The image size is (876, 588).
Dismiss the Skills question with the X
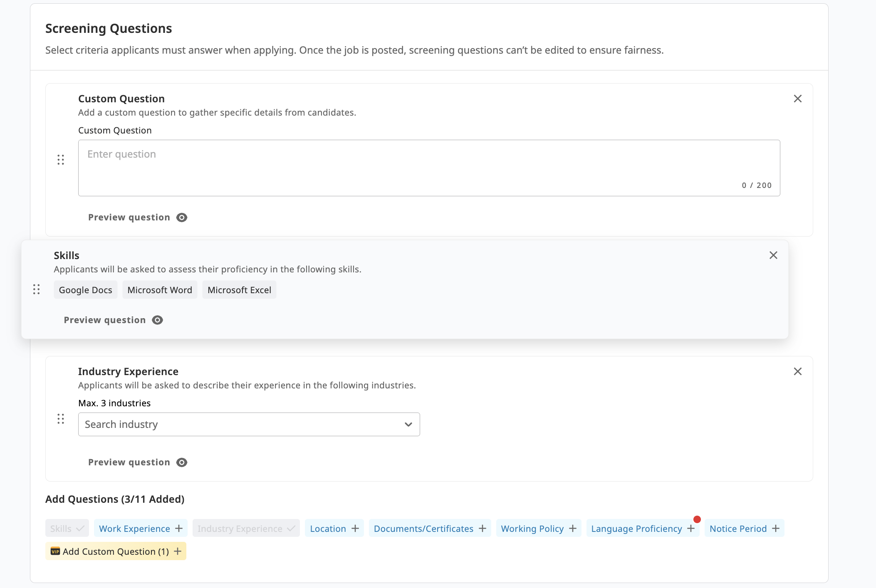click(773, 255)
